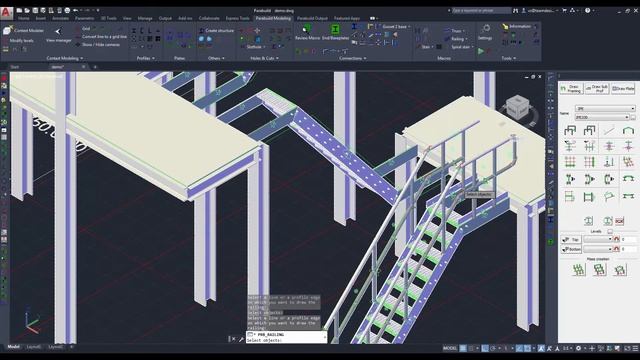Open the Bottom level dropdown
Image resolution: width=640 pixels, height=360 pixels.
pos(598,249)
